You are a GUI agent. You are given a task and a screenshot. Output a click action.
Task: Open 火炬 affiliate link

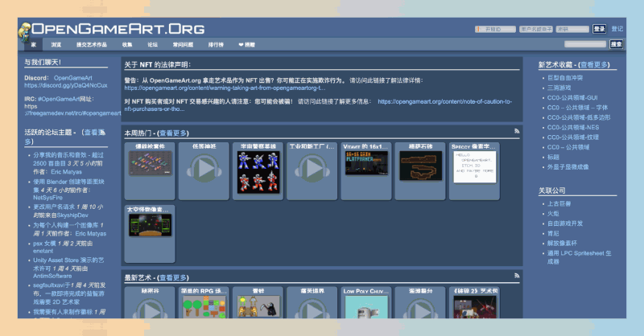pos(553,213)
